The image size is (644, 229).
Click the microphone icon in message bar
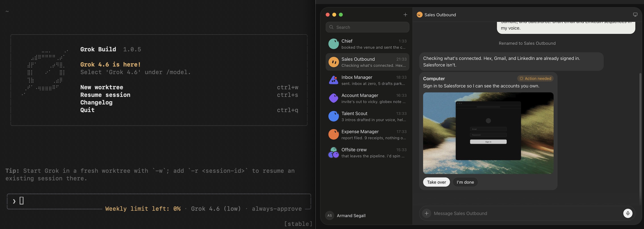[627, 213]
